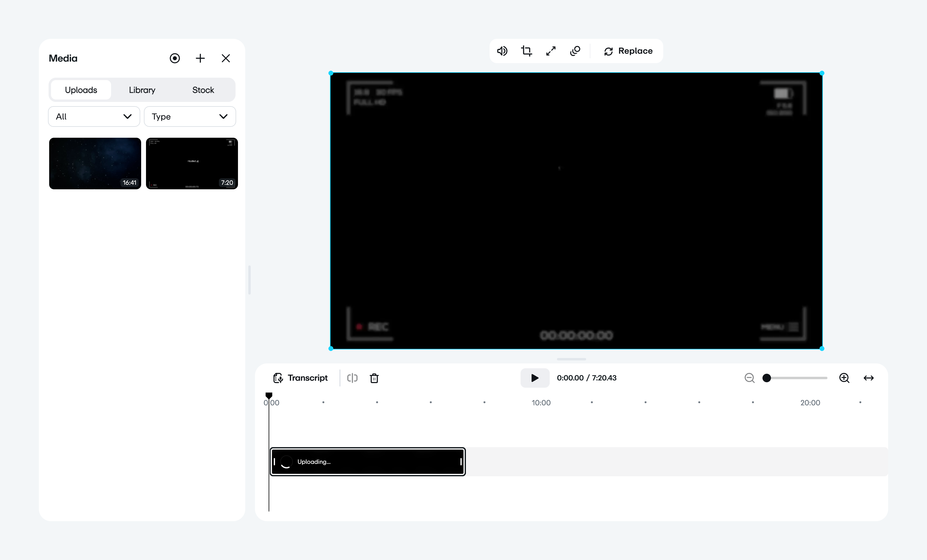This screenshot has width=927, height=560.
Task: Click the timeline zoom slider handle
Action: [x=767, y=378]
